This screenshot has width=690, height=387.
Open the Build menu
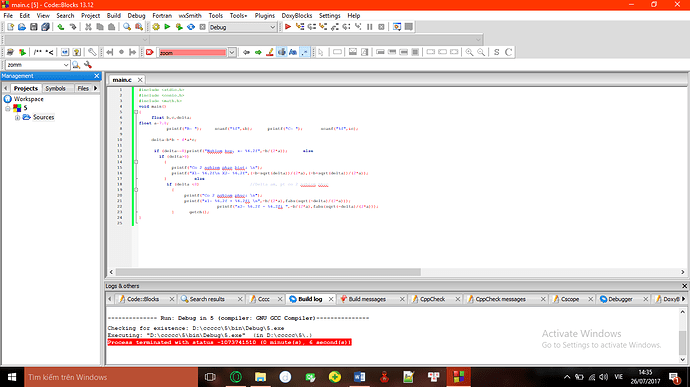[x=114, y=15]
